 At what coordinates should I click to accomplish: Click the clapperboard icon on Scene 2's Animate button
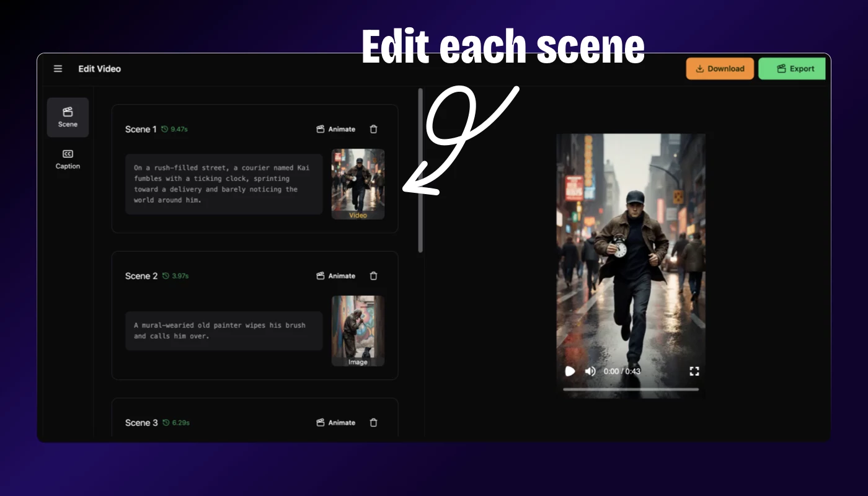[321, 276]
